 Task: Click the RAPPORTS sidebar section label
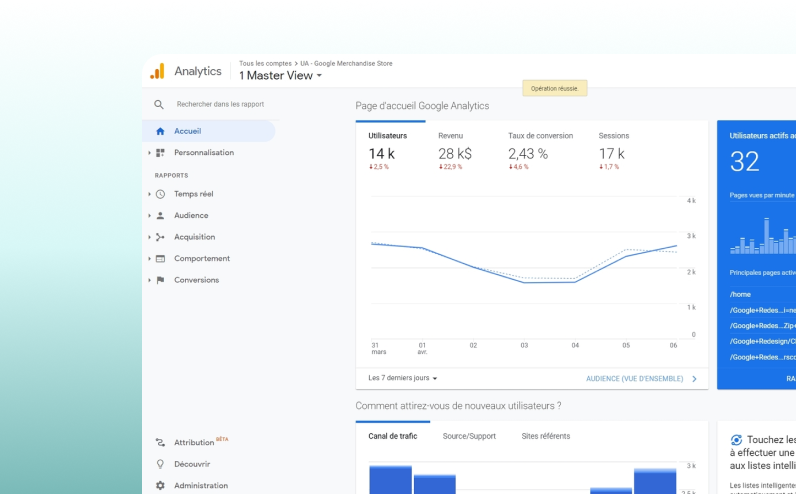coord(172,176)
